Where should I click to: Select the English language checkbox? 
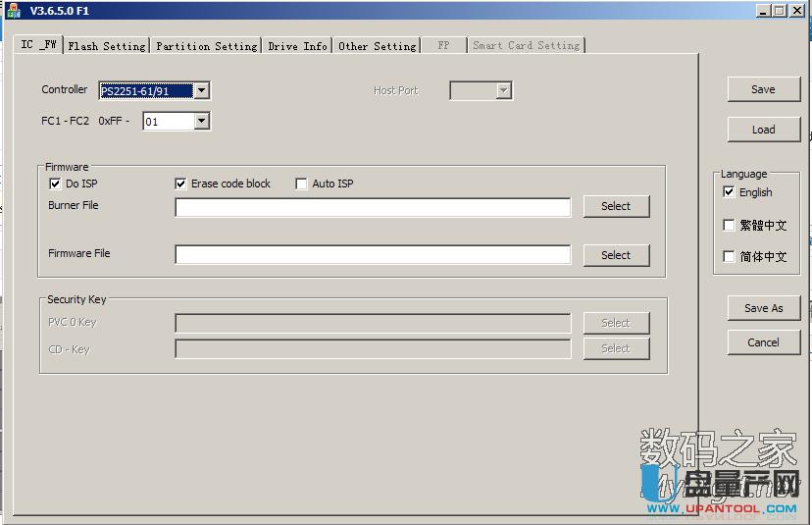[729, 192]
